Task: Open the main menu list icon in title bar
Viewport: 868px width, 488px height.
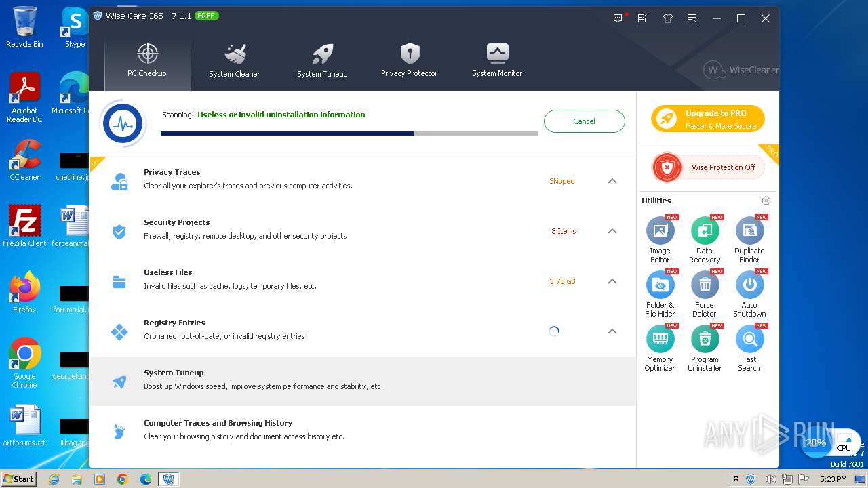Action: [692, 18]
